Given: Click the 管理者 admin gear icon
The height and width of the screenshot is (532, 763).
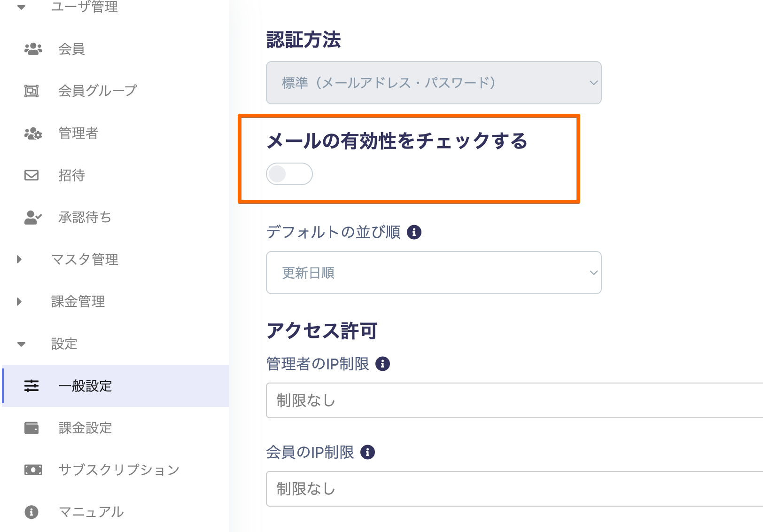Looking at the screenshot, I should (x=33, y=133).
